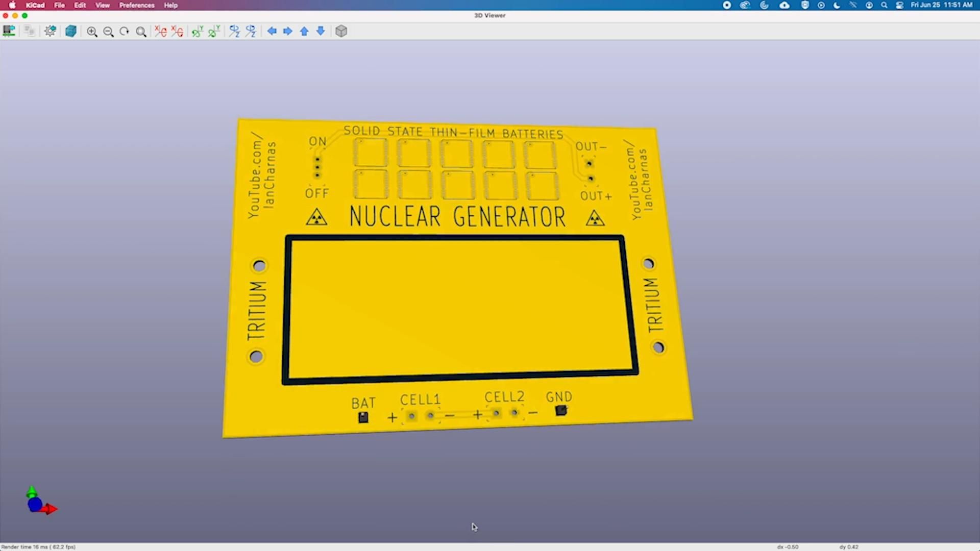
Task: Redraw the 3D view
Action: point(124,31)
